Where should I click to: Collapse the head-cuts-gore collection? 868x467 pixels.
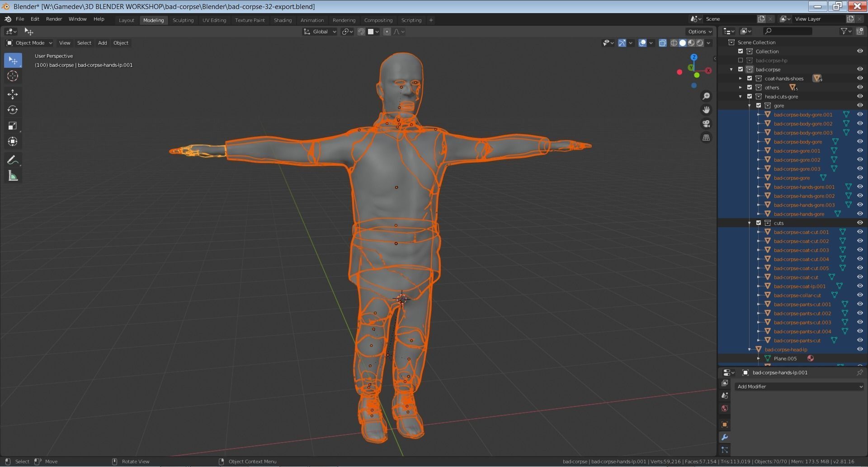(741, 97)
